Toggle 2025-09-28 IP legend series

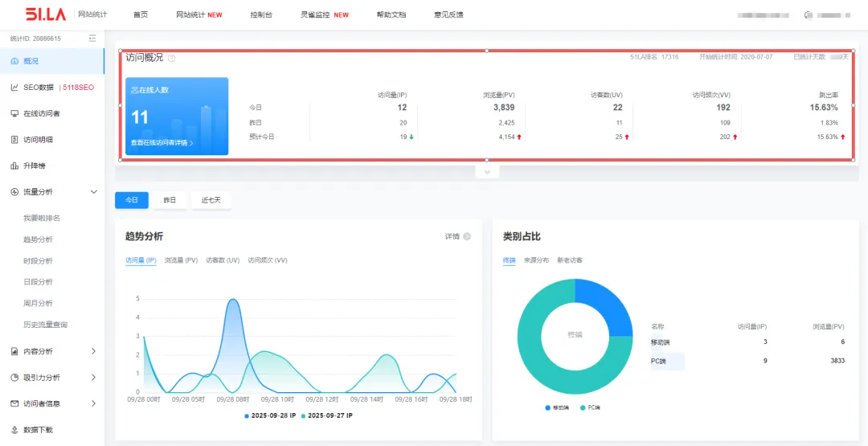tap(269, 415)
